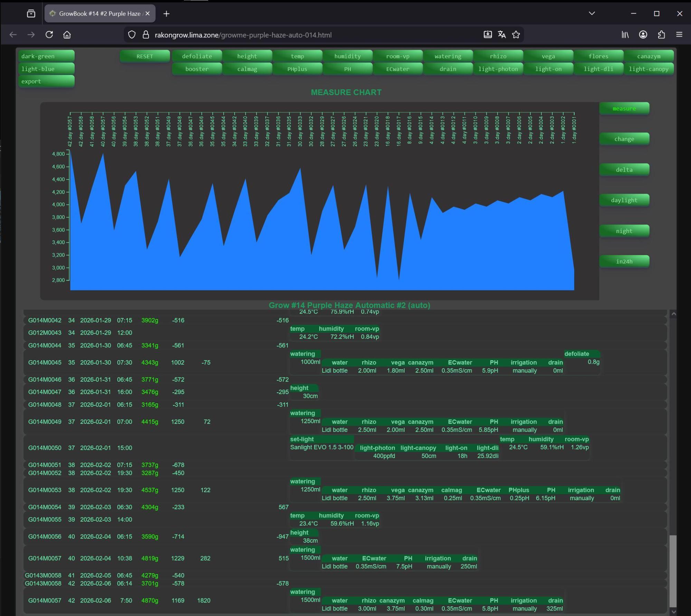Click the export button
Viewport: 691px width, 616px height.
pos(46,81)
